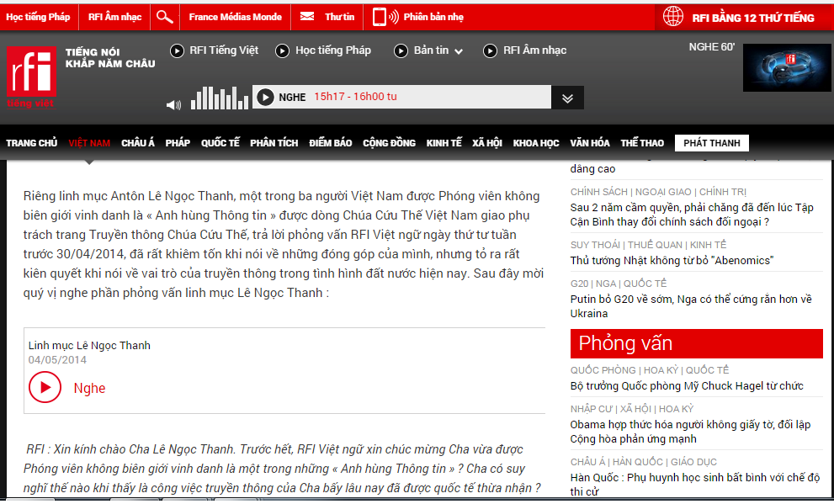Click the red Nghe link
The width and height of the screenshot is (834, 504).
tap(89, 388)
